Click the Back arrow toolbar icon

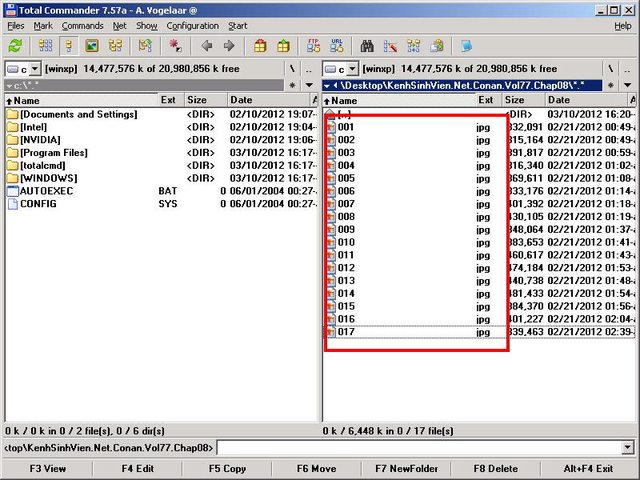[207, 46]
